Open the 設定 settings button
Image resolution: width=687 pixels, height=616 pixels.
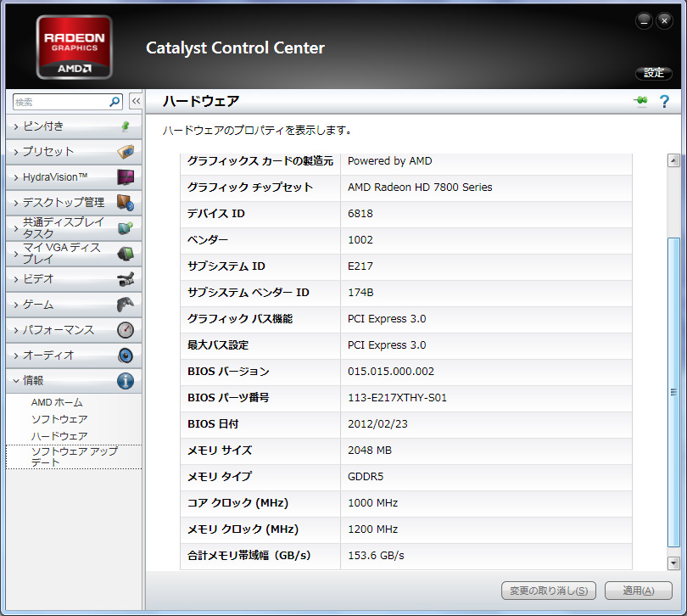click(x=654, y=73)
